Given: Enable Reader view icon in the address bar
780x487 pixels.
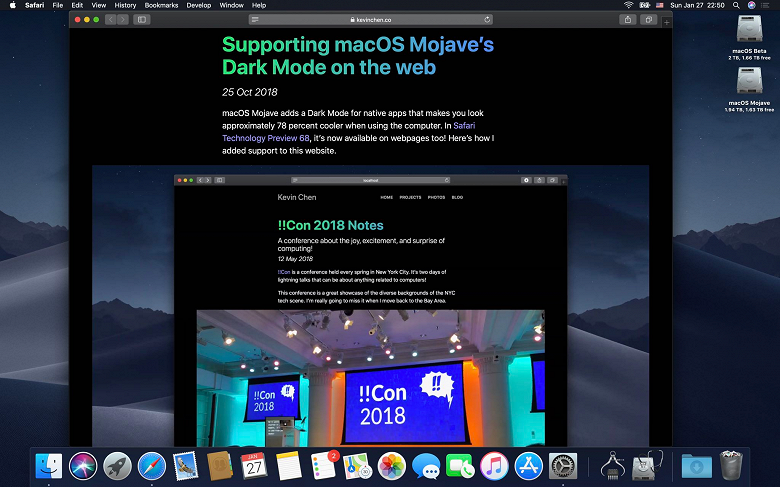Looking at the screenshot, I should pyautogui.click(x=255, y=20).
